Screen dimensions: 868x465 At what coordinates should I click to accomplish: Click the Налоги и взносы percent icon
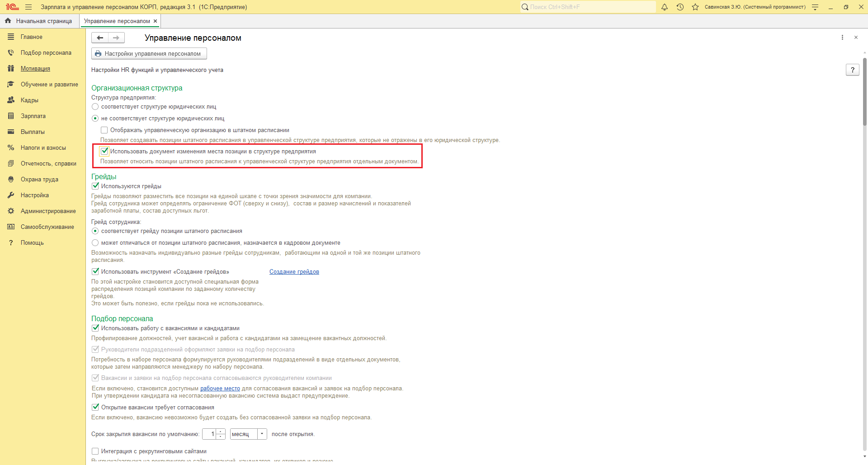point(11,147)
